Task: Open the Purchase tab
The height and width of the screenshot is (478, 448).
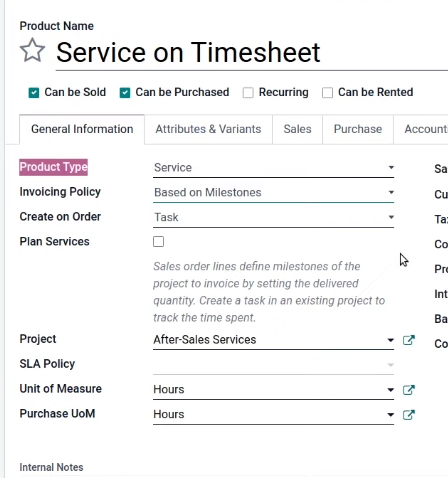Action: (358, 129)
